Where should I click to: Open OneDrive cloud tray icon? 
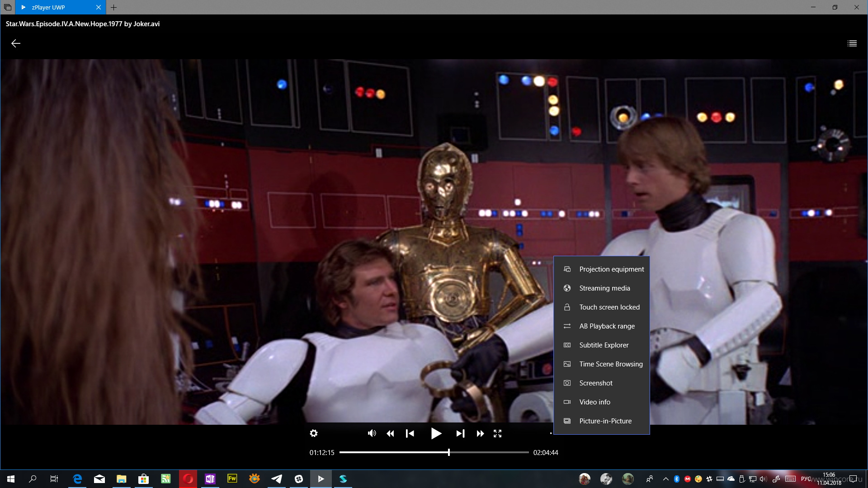[731, 479]
